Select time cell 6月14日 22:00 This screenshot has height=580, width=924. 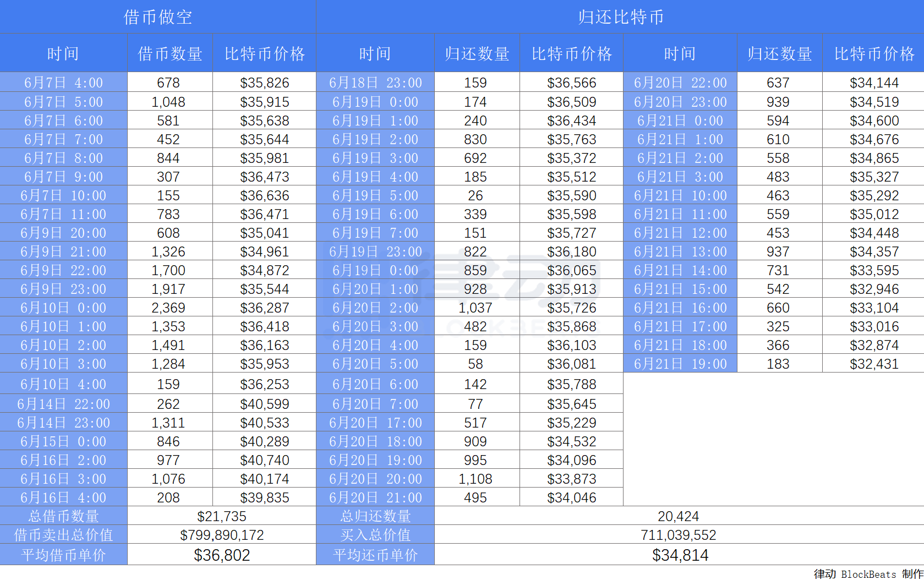point(63,404)
